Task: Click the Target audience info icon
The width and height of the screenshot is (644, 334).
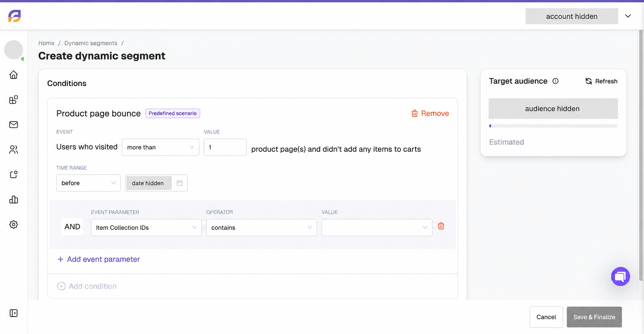Action: pyautogui.click(x=555, y=81)
